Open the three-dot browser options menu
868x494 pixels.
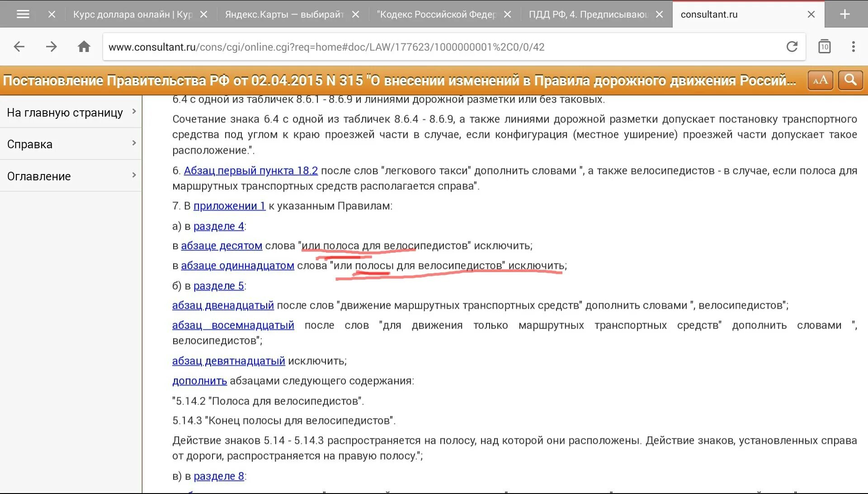(853, 47)
